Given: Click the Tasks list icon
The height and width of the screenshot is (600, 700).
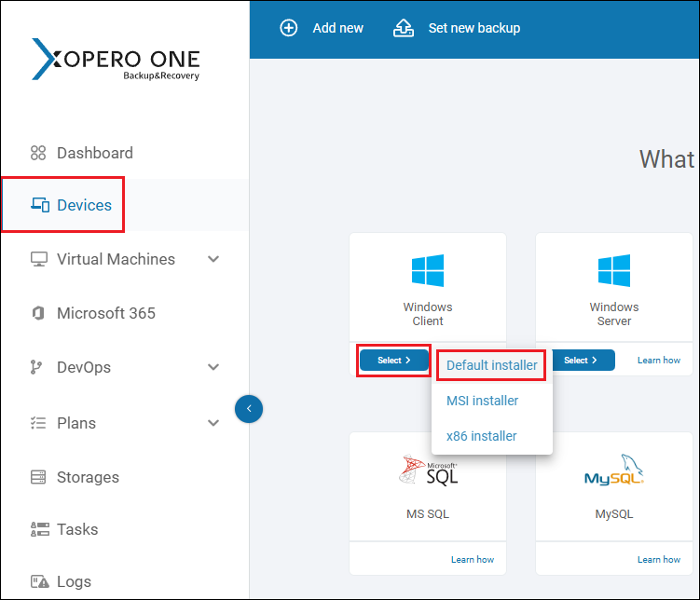Looking at the screenshot, I should click(x=40, y=529).
